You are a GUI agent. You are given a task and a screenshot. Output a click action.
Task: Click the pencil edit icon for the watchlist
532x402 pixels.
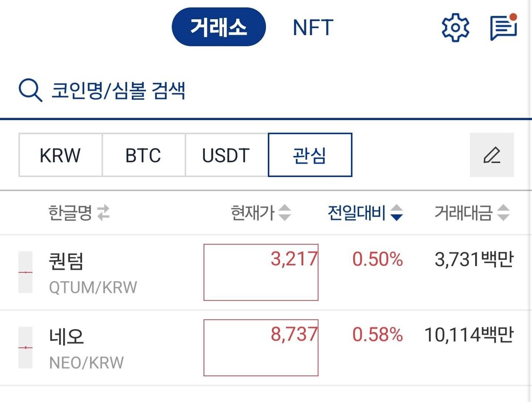492,156
